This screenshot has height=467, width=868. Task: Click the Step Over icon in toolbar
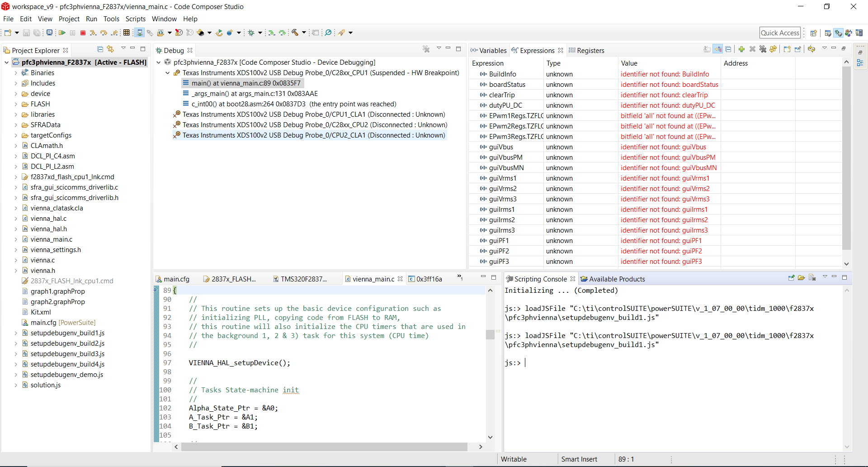pos(104,33)
